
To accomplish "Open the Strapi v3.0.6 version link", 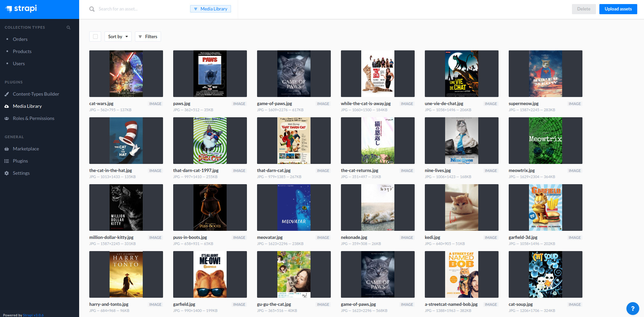I will 33,315.
